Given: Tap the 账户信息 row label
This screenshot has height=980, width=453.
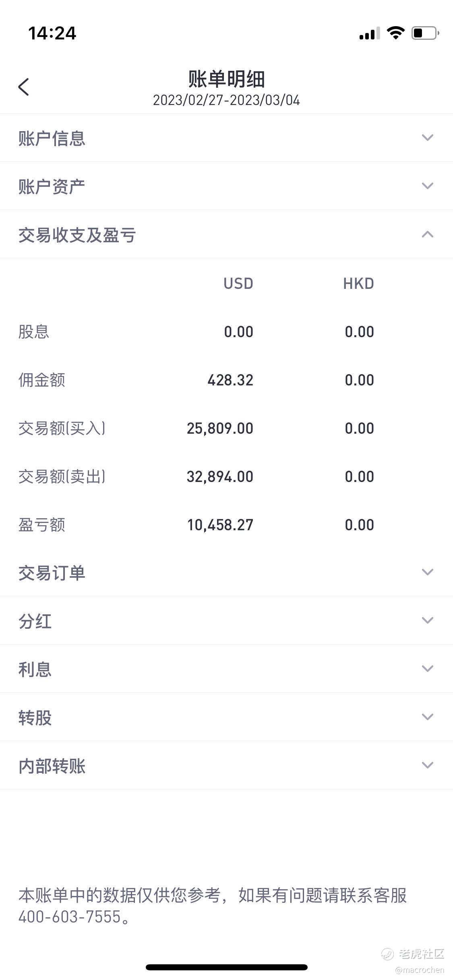Looking at the screenshot, I should coord(52,138).
